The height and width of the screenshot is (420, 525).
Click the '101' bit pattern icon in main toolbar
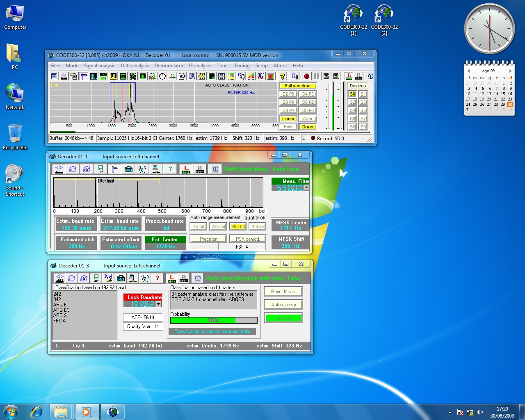[261, 76]
